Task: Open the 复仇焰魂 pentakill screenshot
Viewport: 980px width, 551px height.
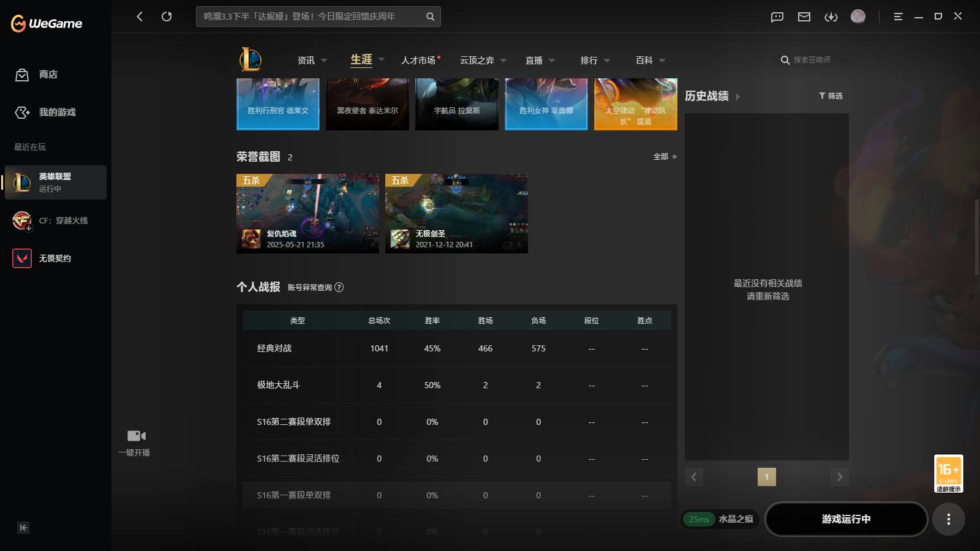Action: coord(307,214)
